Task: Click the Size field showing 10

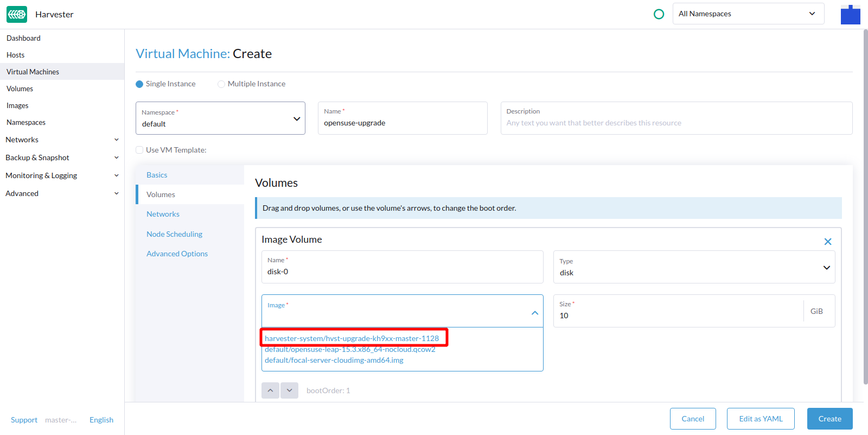Action: click(678, 311)
